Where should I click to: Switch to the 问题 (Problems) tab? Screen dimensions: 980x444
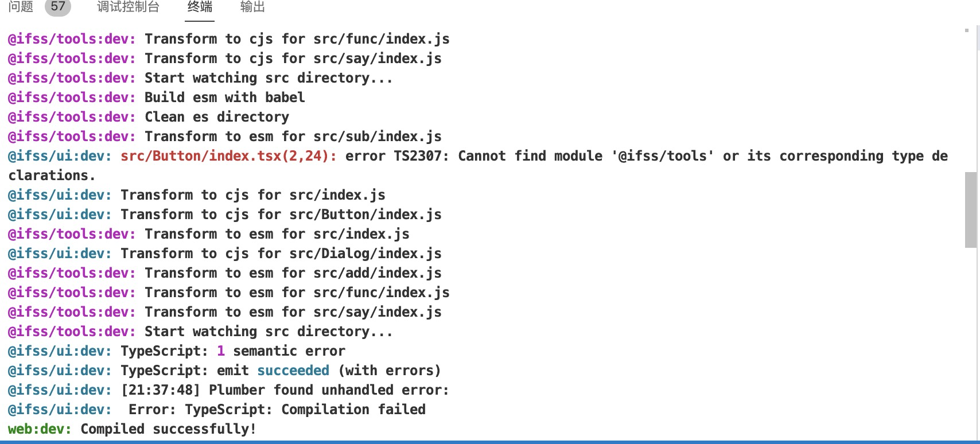point(22,7)
